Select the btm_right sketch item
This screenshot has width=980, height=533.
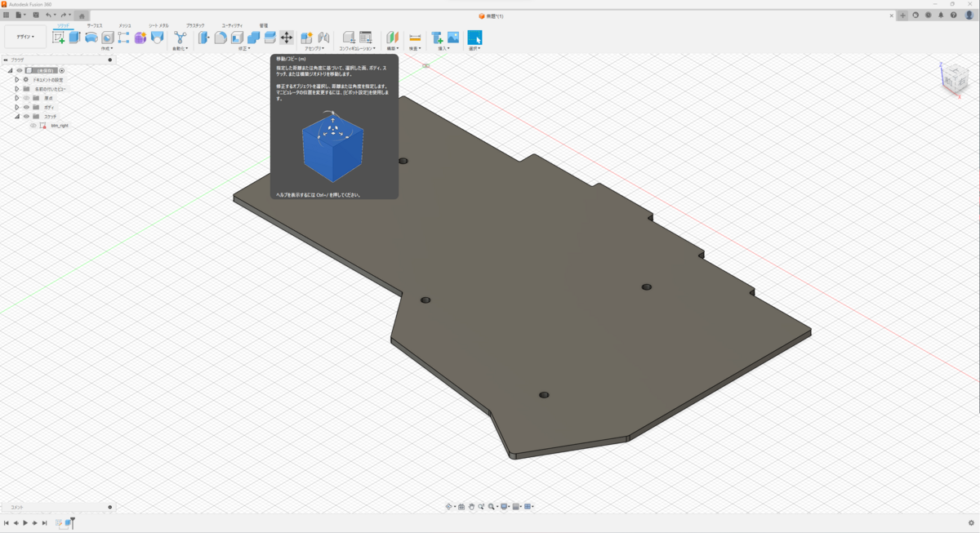[60, 126]
